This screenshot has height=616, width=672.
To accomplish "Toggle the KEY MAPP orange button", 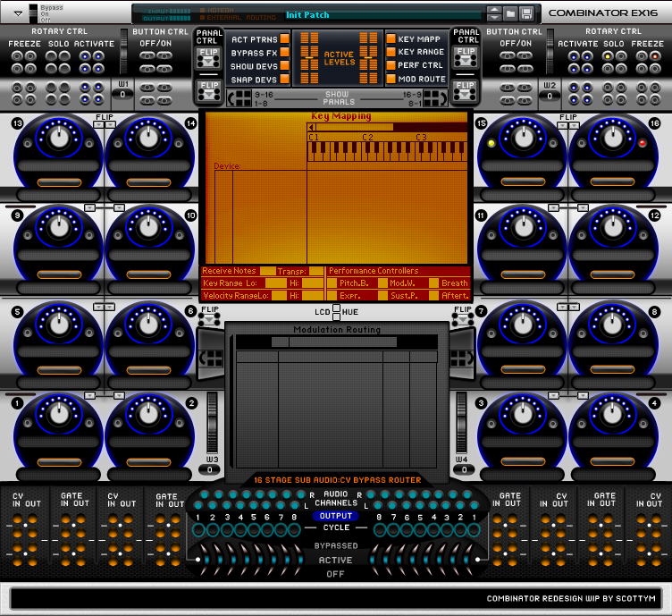I will click(x=391, y=38).
